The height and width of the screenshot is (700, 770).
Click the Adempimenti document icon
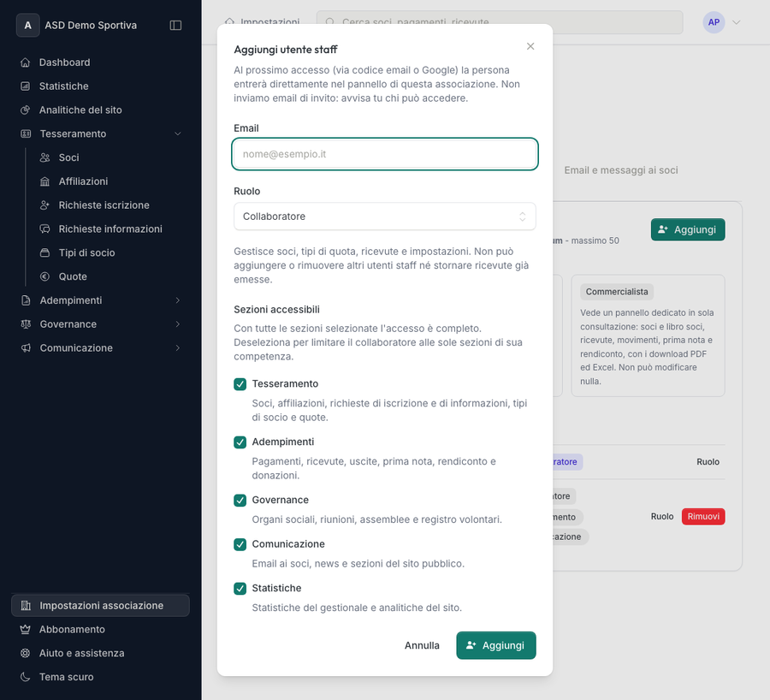point(26,300)
